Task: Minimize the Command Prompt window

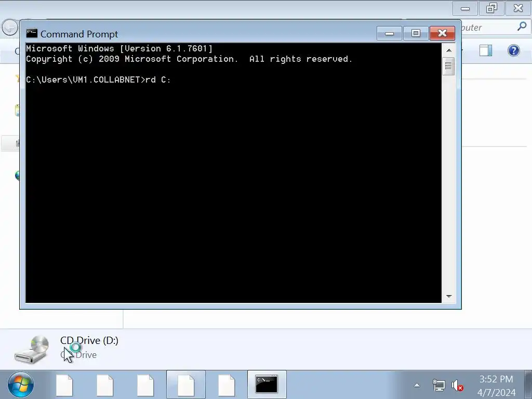Action: pyautogui.click(x=389, y=33)
